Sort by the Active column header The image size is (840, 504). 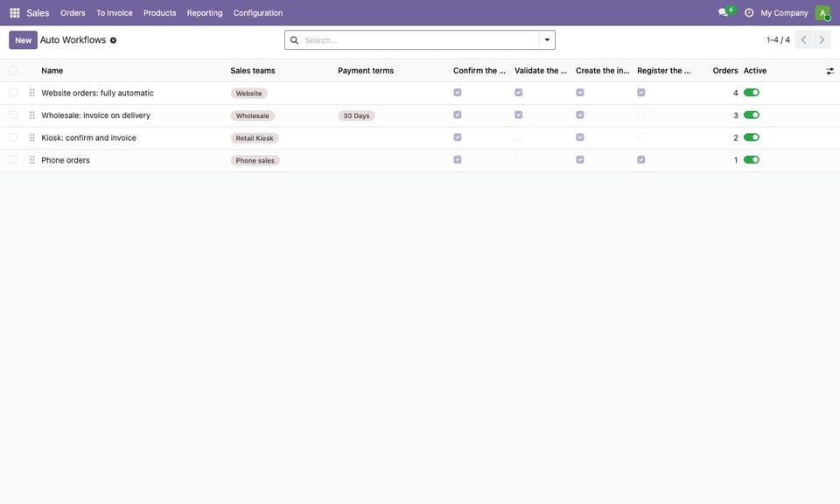click(x=755, y=71)
